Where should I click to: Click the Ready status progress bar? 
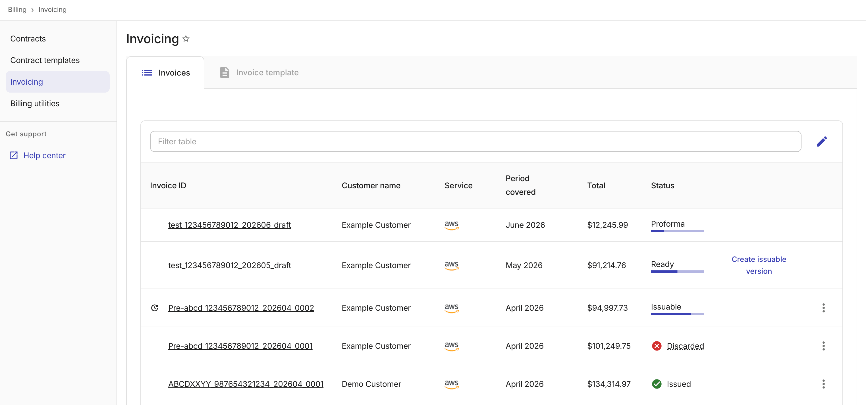click(677, 271)
